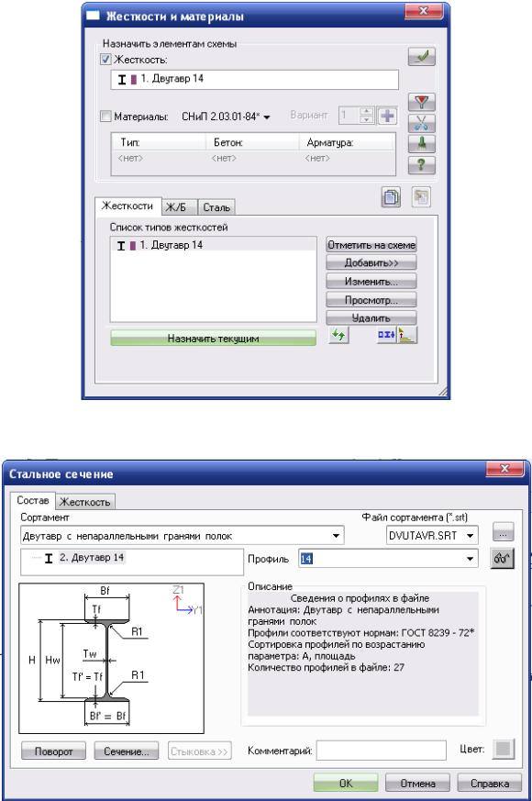The height and width of the screenshot is (801, 532).
Task: Click the Справка button
Action: tap(490, 784)
